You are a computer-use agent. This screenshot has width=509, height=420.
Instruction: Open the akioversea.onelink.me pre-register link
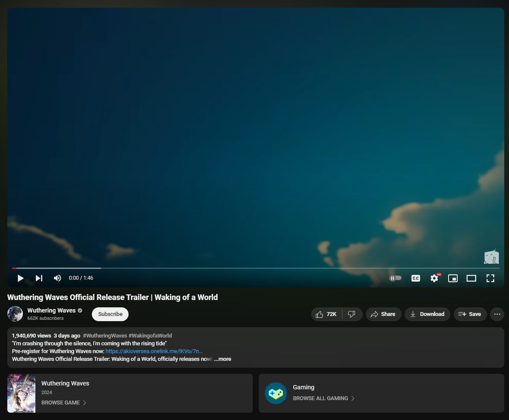(x=154, y=351)
